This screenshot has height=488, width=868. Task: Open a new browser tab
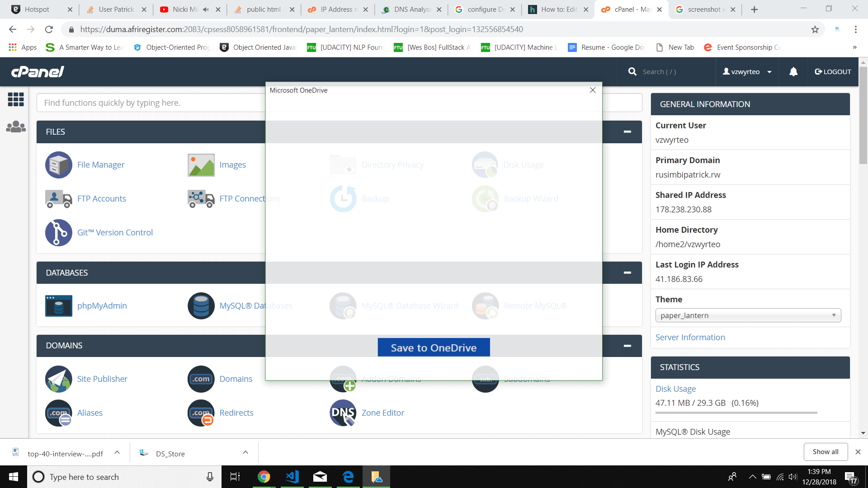pyautogui.click(x=754, y=9)
